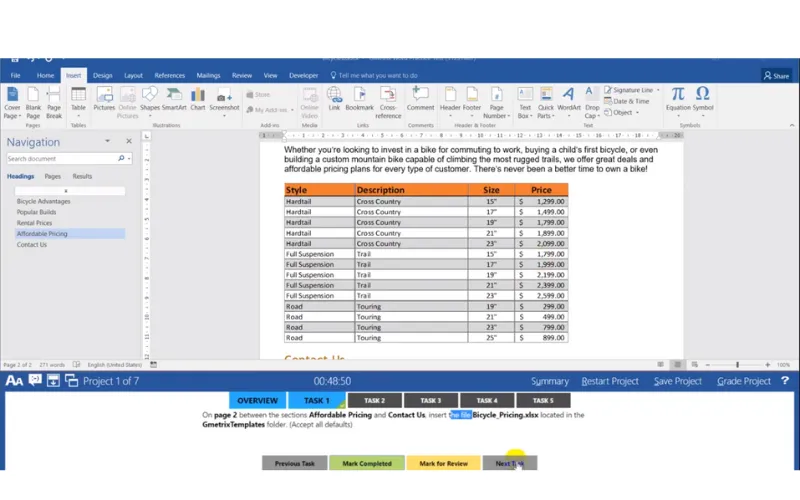The height and width of the screenshot is (500, 800).
Task: Switch to the Review tab
Action: pyautogui.click(x=242, y=76)
